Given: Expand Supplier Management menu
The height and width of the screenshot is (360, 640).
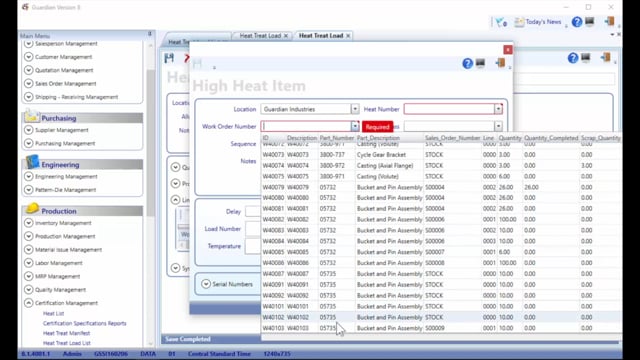Looking at the screenshot, I should click(28, 130).
